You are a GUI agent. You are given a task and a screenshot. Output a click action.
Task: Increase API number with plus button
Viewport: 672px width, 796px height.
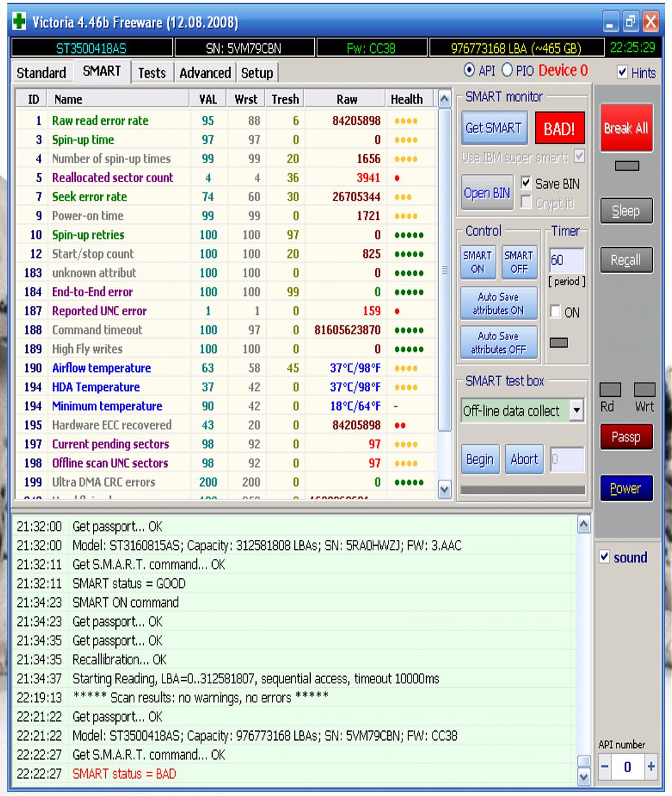[651, 767]
